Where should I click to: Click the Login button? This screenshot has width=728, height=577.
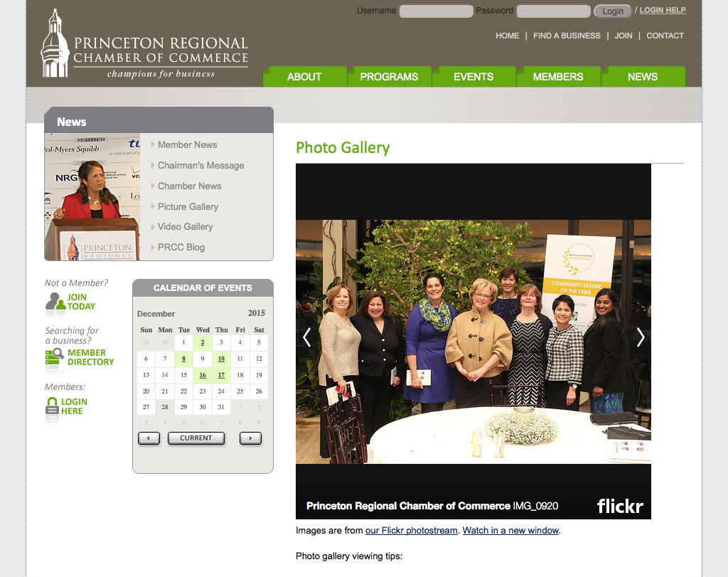(612, 11)
